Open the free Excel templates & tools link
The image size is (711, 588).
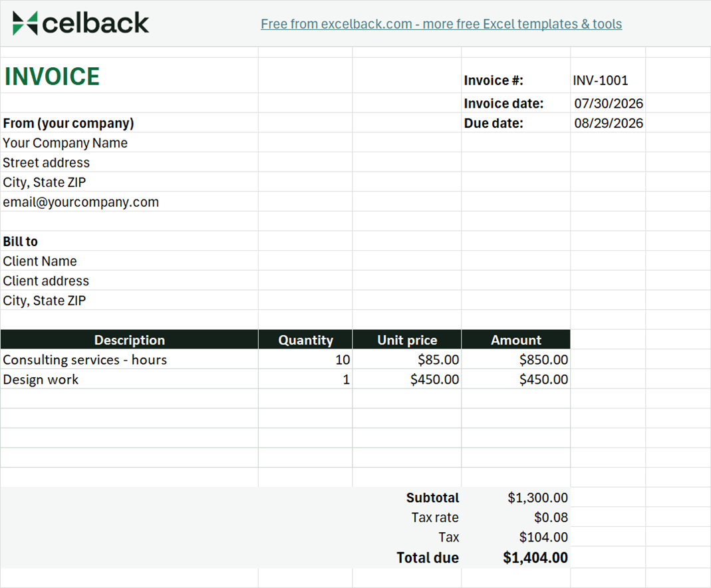tap(441, 24)
